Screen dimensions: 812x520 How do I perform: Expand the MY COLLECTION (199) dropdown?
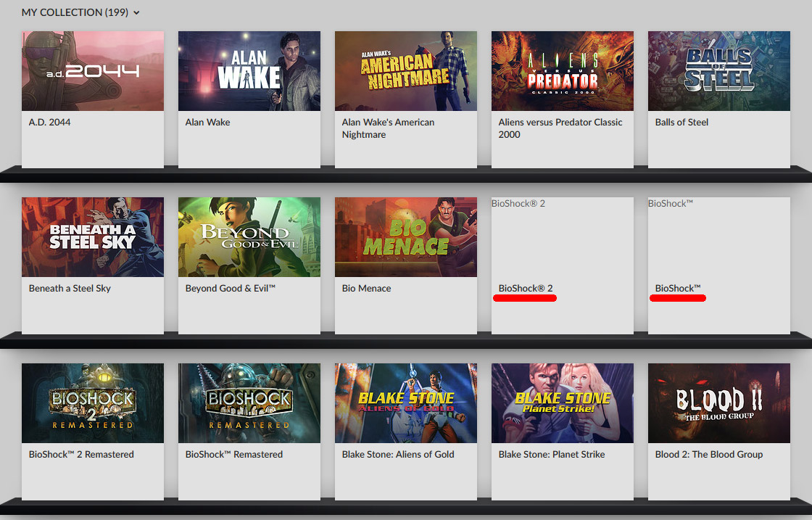click(x=80, y=12)
